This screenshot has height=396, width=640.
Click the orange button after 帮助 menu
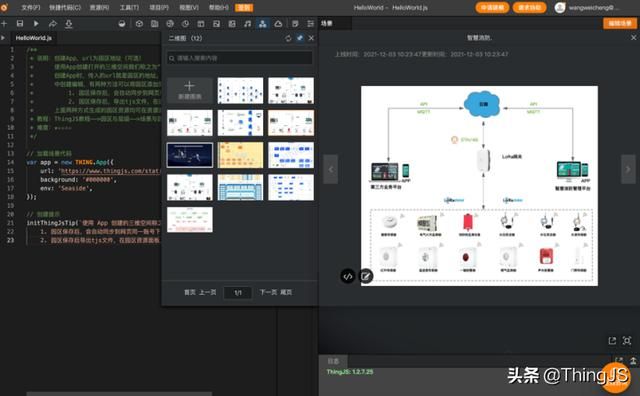244,7
